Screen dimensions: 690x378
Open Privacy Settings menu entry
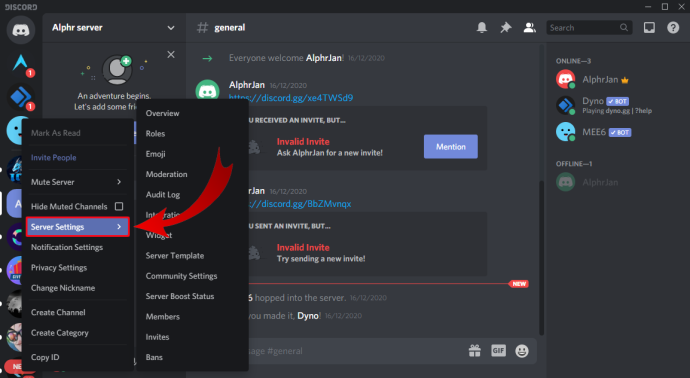pos(78,268)
